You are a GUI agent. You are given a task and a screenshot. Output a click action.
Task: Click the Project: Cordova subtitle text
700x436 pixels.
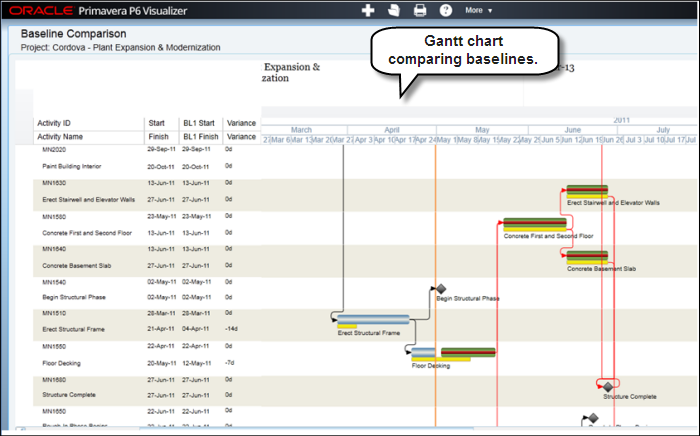121,47
